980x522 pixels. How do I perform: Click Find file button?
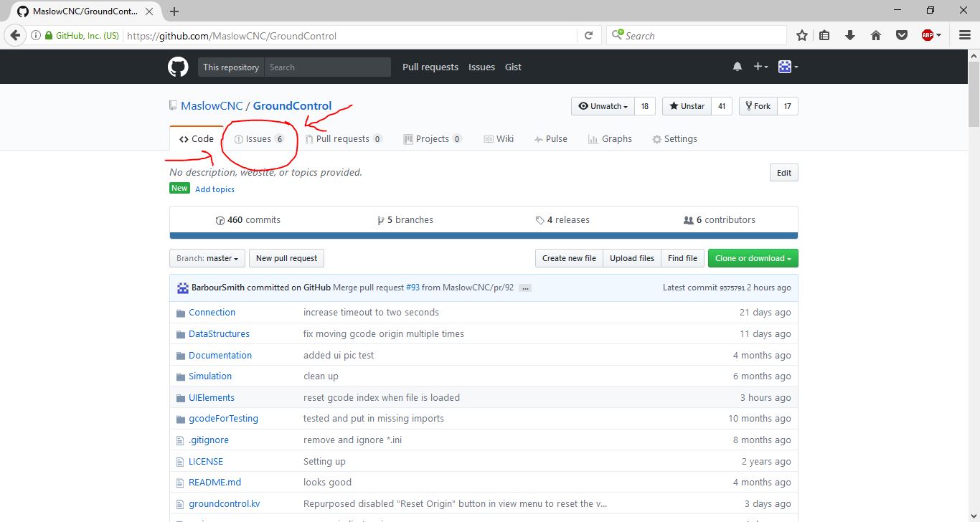pos(682,258)
